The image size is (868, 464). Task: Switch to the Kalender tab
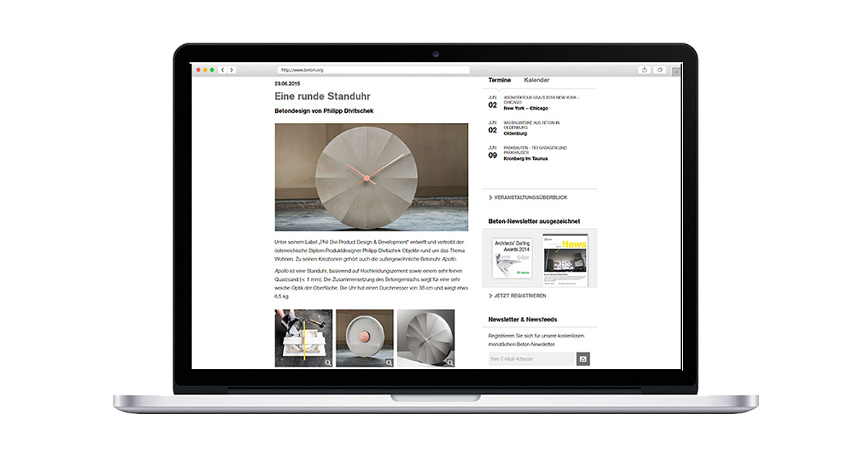pyautogui.click(x=537, y=80)
